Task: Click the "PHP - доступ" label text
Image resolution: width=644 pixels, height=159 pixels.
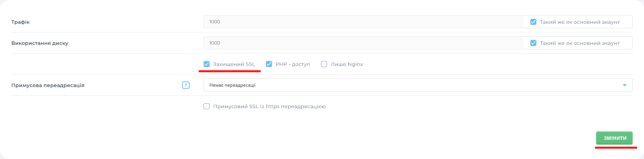Action: pos(293,64)
